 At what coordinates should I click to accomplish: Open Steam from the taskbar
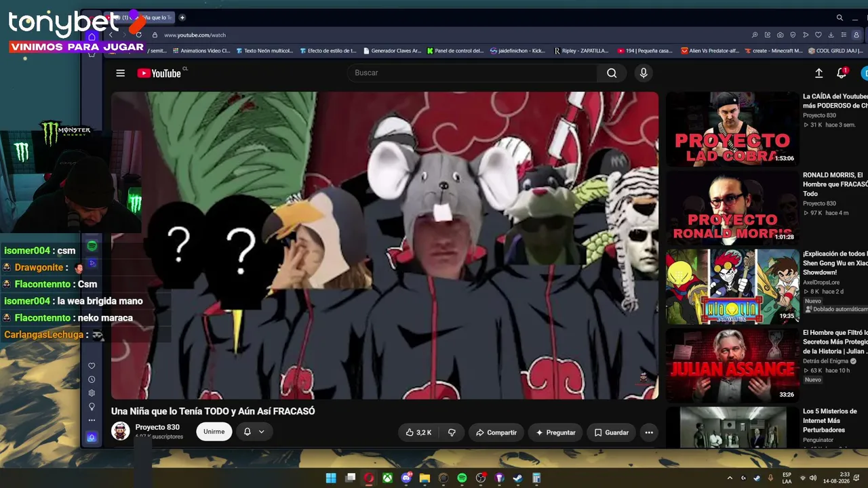pyautogui.click(x=517, y=478)
